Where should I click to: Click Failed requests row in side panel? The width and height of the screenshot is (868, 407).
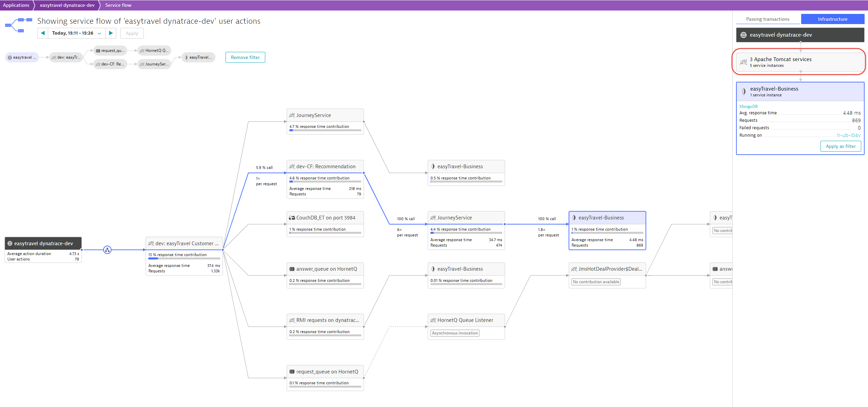[x=800, y=128]
